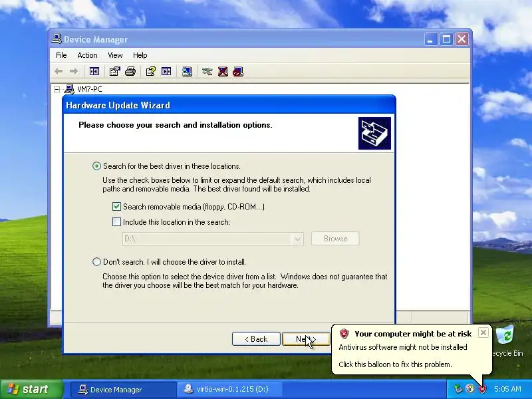Click 'Click this balloon to fix this problem' text
This screenshot has height=399, width=532.
[x=395, y=364]
